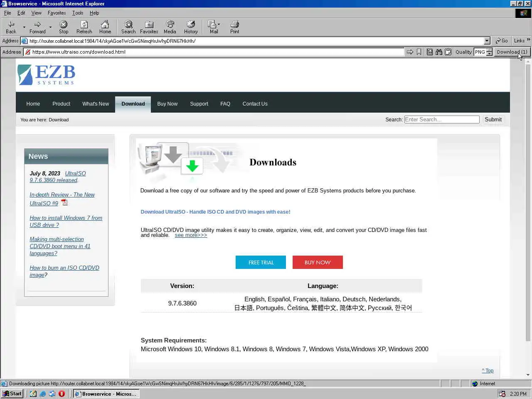
Task: Go to the home page via Home icon
Action: (105, 27)
